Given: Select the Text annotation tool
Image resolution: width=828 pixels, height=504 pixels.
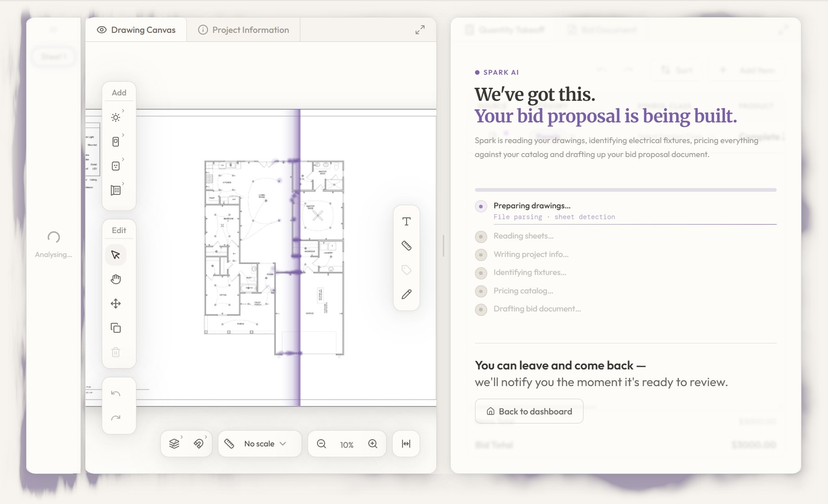Looking at the screenshot, I should pos(406,221).
